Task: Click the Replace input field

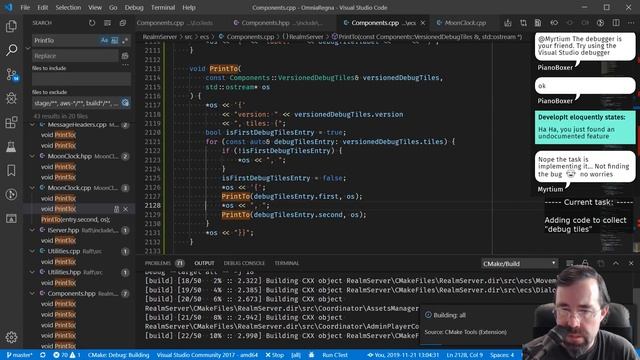Action: click(x=75, y=56)
